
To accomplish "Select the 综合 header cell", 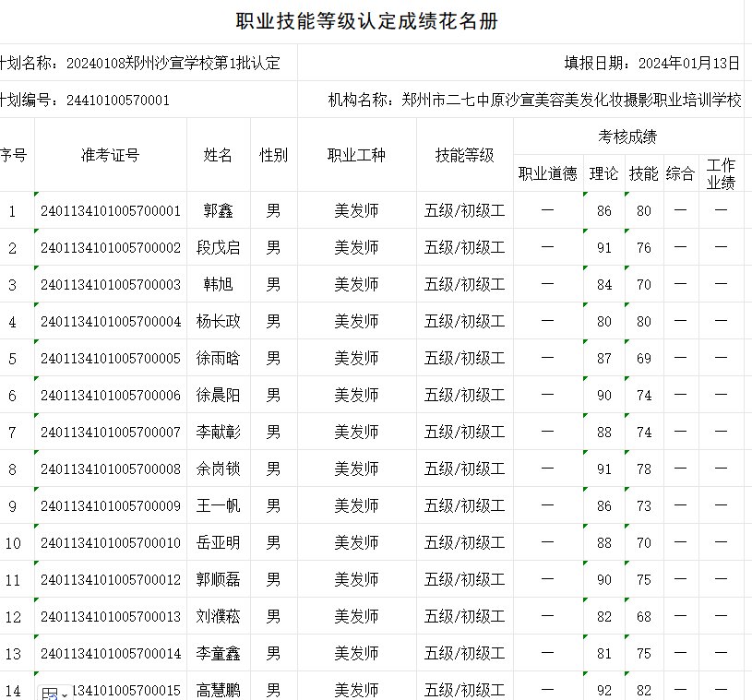I will (x=680, y=174).
